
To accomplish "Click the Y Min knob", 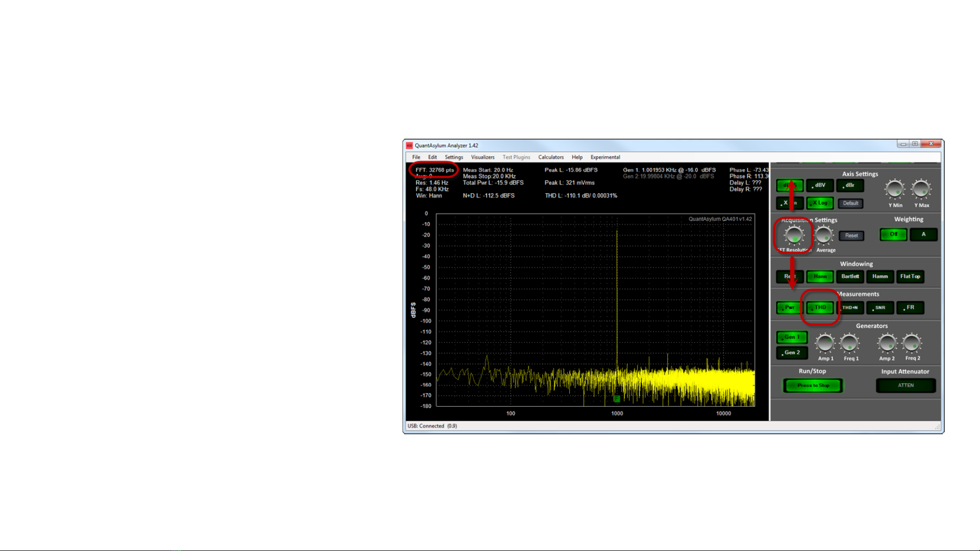I will (x=895, y=190).
